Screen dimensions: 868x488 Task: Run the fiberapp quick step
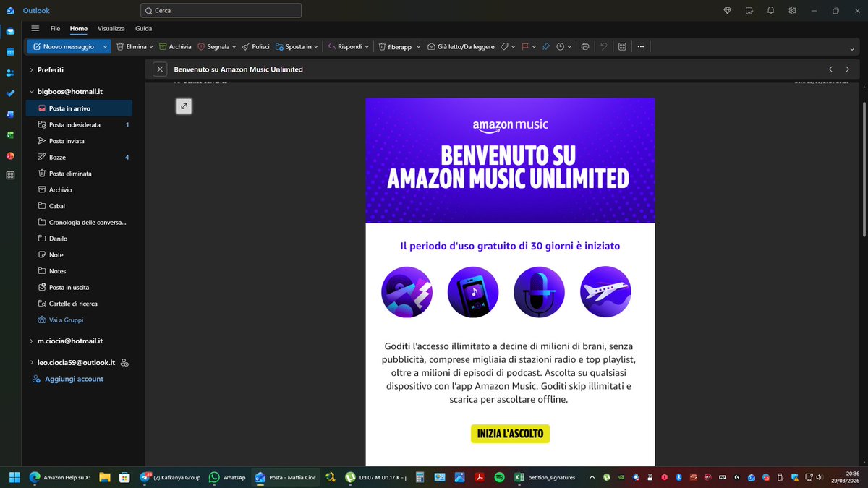click(395, 46)
